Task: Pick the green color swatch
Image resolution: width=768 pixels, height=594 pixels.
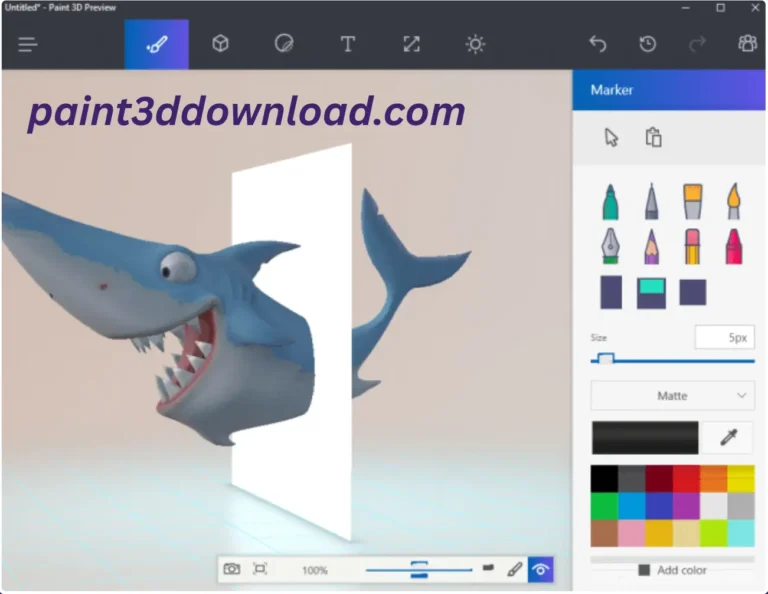Action: coord(604,506)
